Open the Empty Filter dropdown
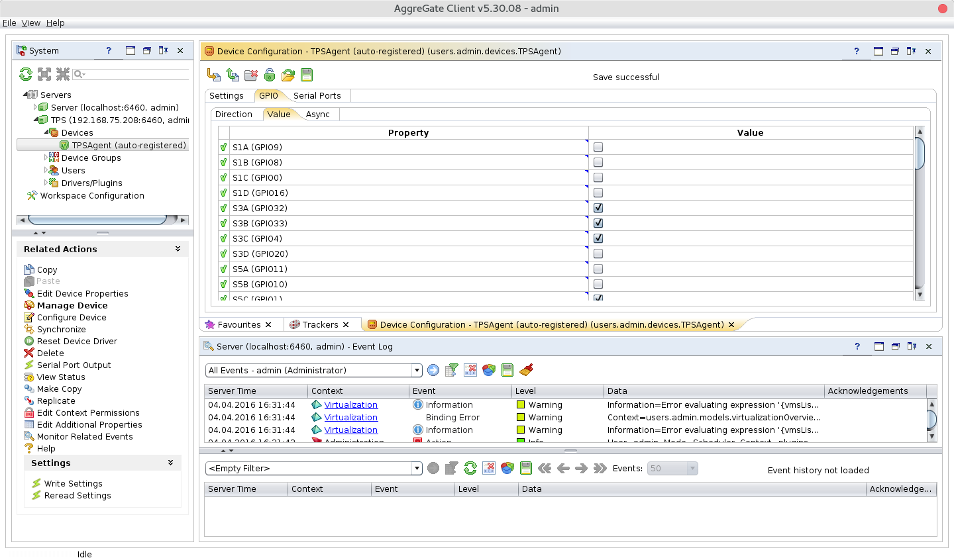Viewport: 954px width, 560px height. (417, 469)
